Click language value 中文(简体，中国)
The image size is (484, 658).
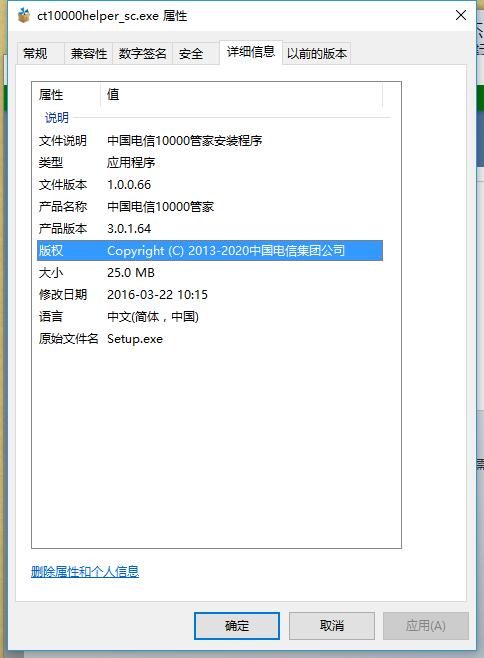pos(153,316)
